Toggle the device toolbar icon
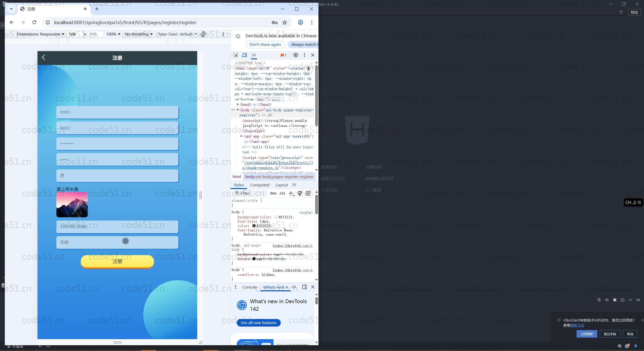The width and height of the screenshot is (644, 351). click(x=244, y=55)
